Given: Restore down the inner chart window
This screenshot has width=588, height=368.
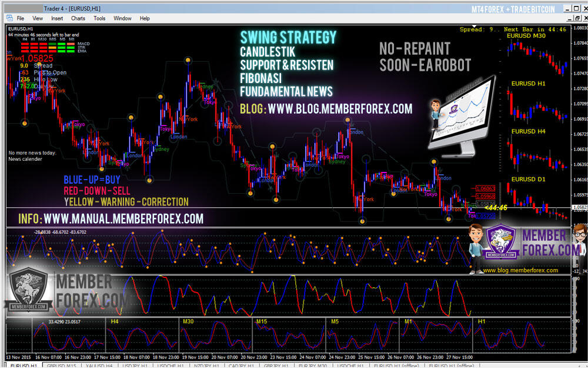Looking at the screenshot, I should [577, 18].
